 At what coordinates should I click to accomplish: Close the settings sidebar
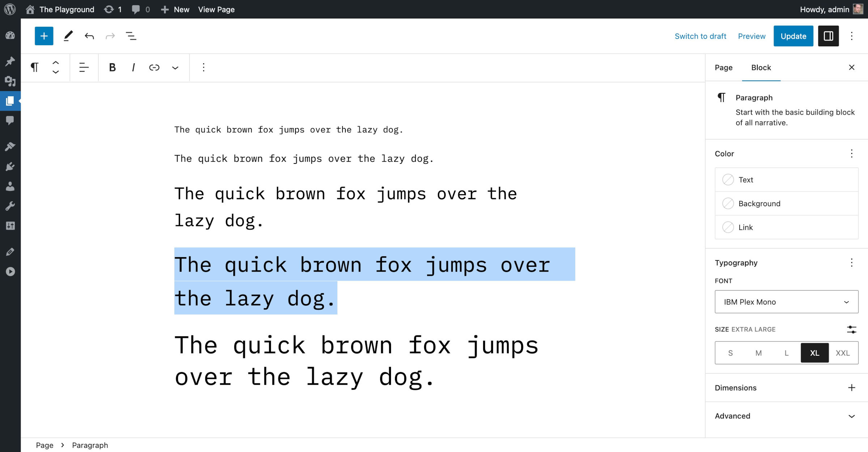pos(851,67)
